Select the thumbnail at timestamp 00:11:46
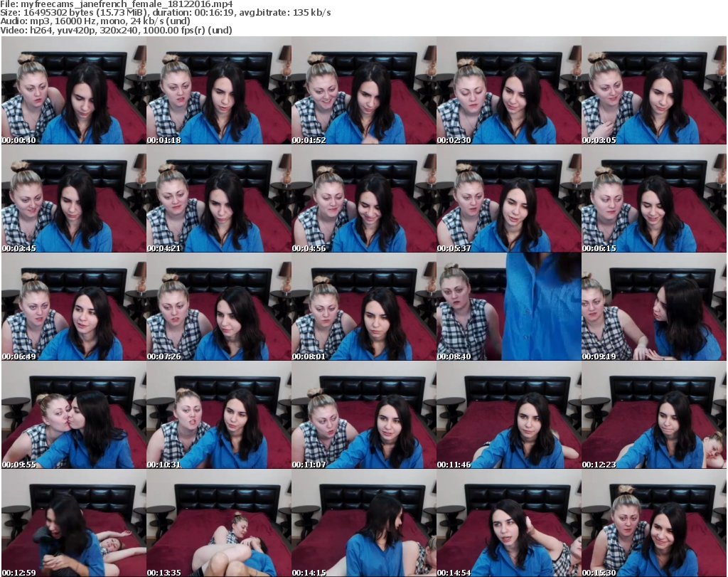This screenshot has height=577, width=728. pyautogui.click(x=509, y=415)
